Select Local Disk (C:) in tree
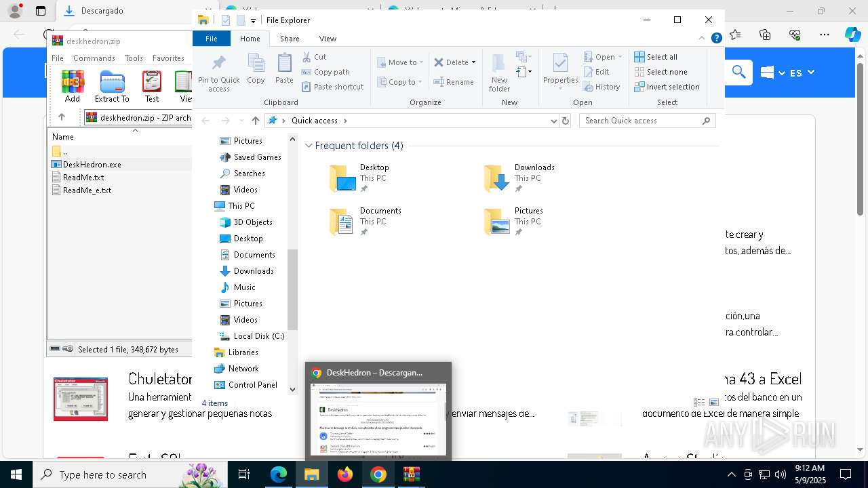Image resolution: width=868 pixels, height=488 pixels. [x=252, y=336]
